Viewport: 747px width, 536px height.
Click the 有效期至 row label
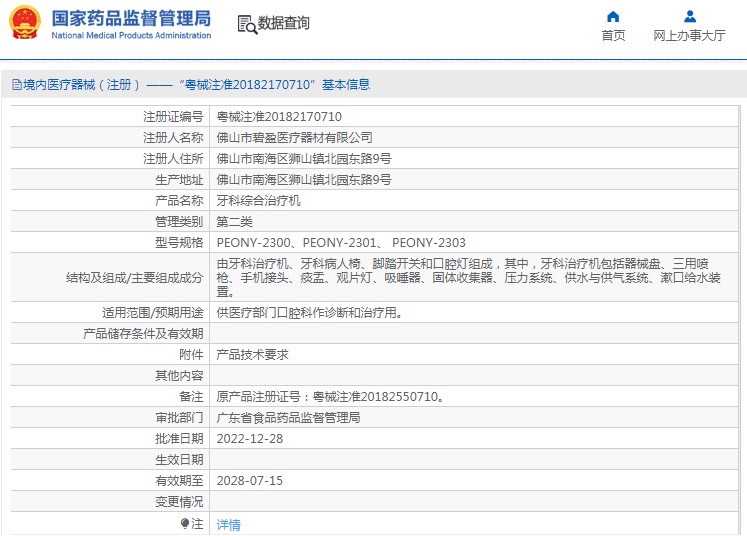pos(180,480)
